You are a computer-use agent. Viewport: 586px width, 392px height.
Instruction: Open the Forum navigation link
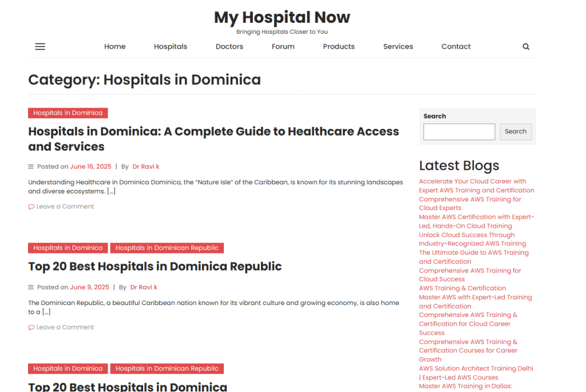pyautogui.click(x=283, y=47)
